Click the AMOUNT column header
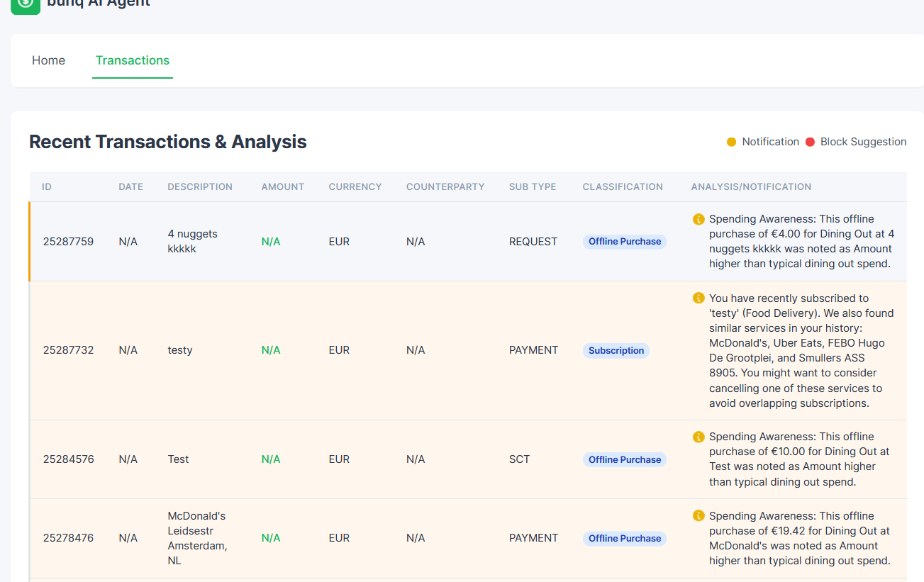 pos(283,187)
